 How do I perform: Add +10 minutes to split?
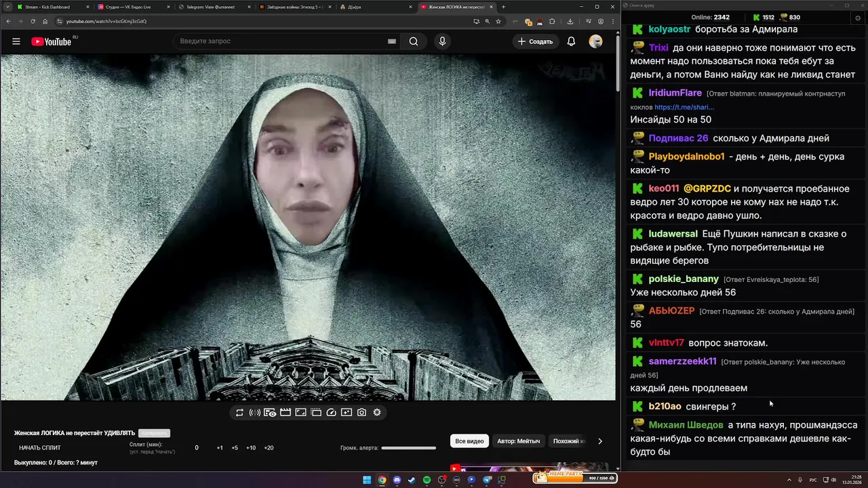click(251, 448)
